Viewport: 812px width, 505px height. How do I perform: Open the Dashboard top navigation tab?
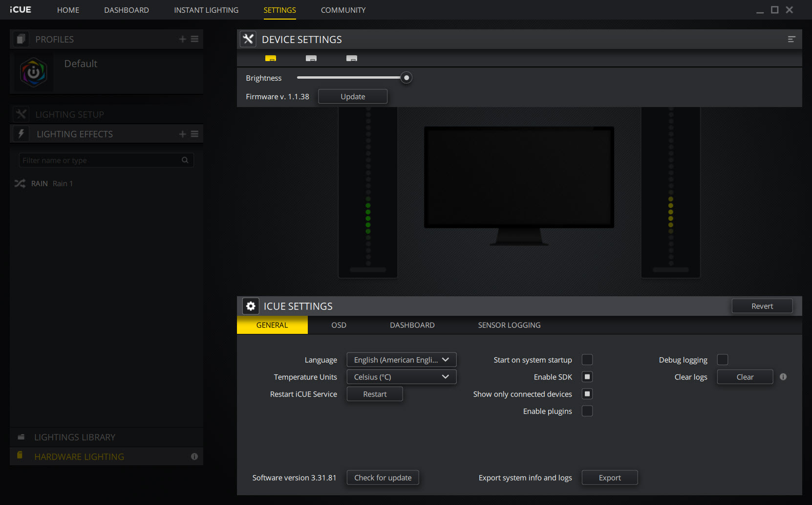pyautogui.click(x=127, y=10)
